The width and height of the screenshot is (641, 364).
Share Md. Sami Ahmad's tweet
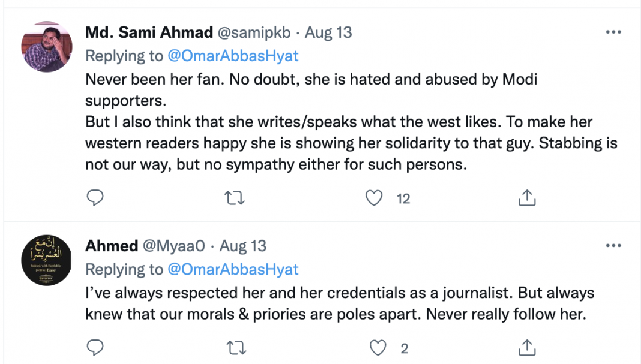tap(526, 198)
